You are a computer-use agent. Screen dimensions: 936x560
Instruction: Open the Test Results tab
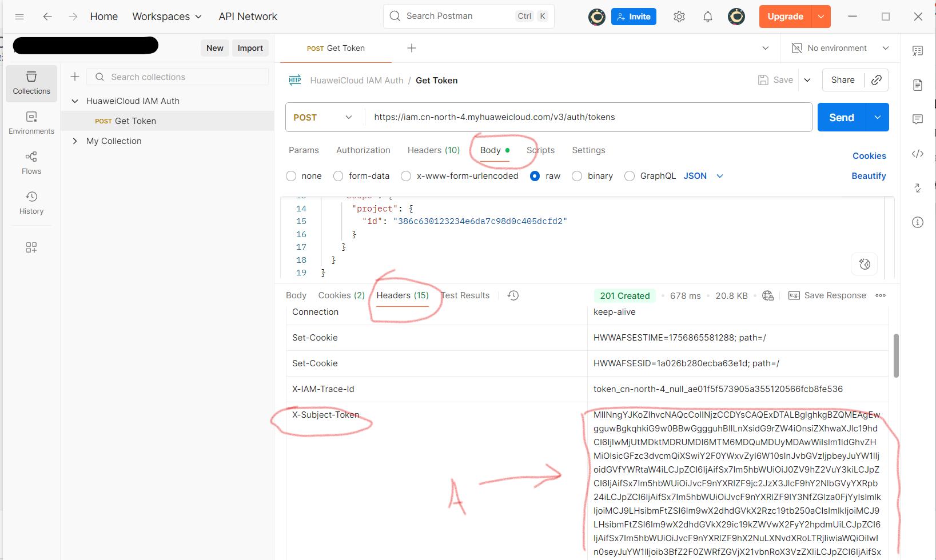coord(465,295)
